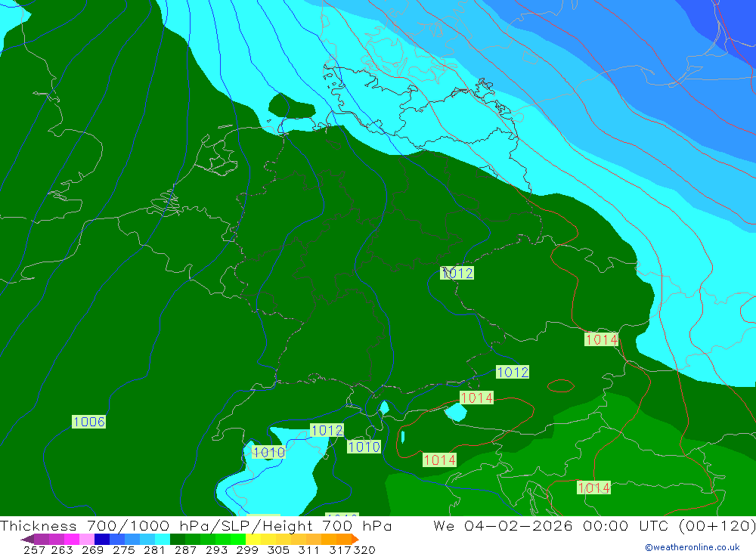Image resolution: width=756 pixels, height=554 pixels.
Task: Click the legend value 269
Action: click(x=92, y=549)
